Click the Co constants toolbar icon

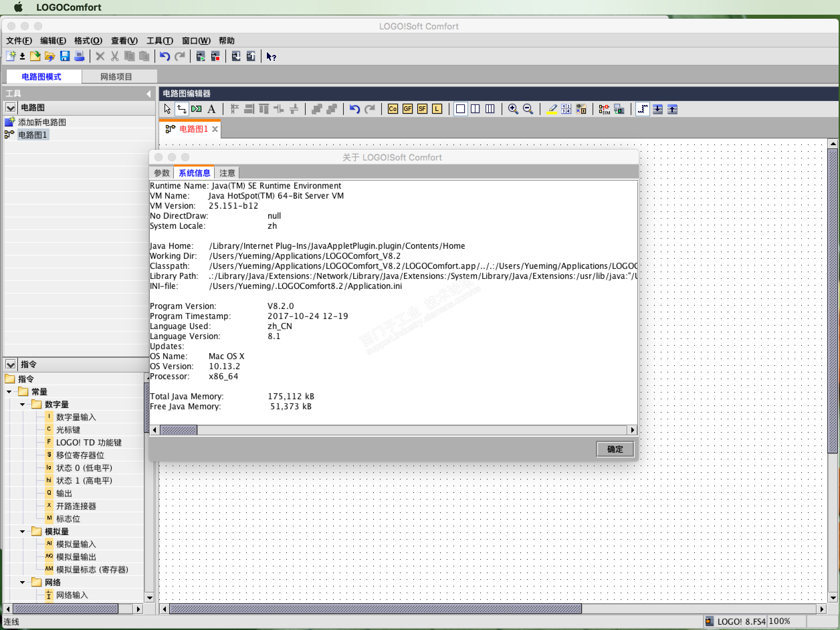click(392, 109)
